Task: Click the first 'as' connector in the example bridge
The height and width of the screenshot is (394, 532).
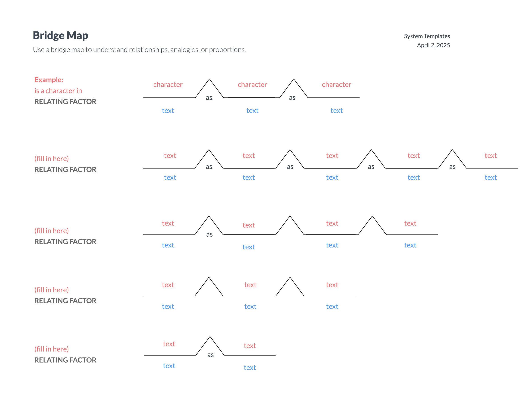Action: coord(209,98)
